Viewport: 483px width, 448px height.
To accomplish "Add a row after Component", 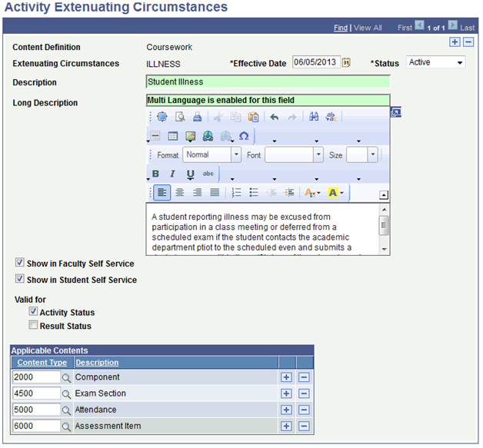I will pos(286,377).
